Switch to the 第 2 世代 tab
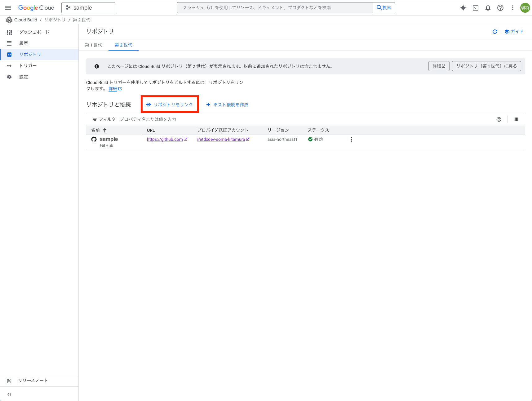Image resolution: width=532 pixels, height=401 pixels. pos(123,45)
